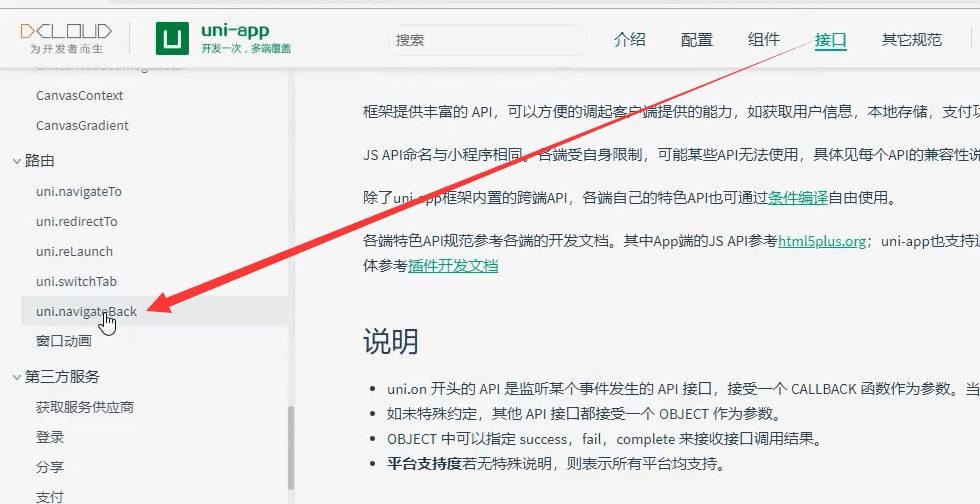Collapse the 路由 section chevron
980x504 pixels.
pos(17,161)
